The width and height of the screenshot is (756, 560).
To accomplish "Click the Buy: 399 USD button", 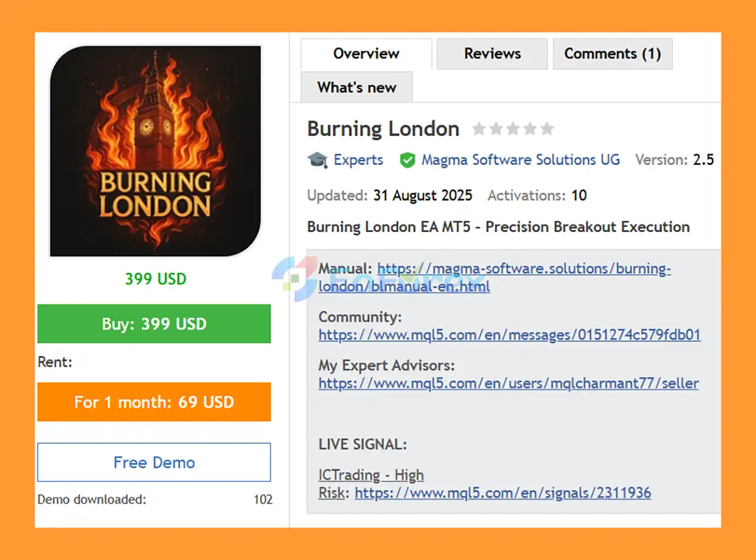I will coord(154,324).
